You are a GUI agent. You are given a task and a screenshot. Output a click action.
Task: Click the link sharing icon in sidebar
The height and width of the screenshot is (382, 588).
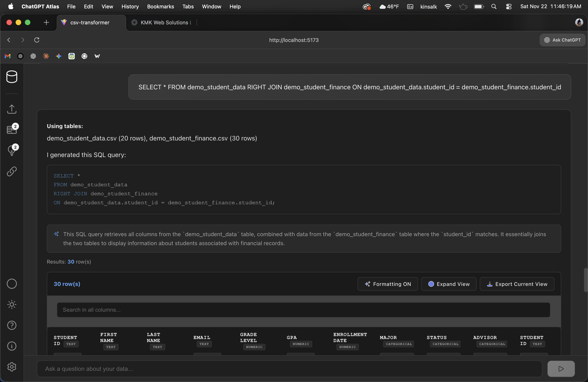pos(12,171)
